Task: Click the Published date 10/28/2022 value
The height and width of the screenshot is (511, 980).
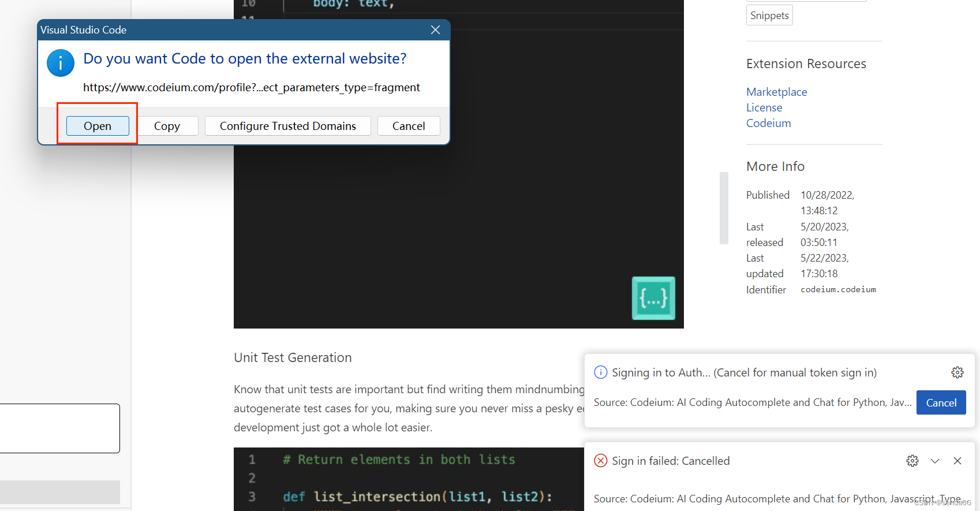Action: 827,203
